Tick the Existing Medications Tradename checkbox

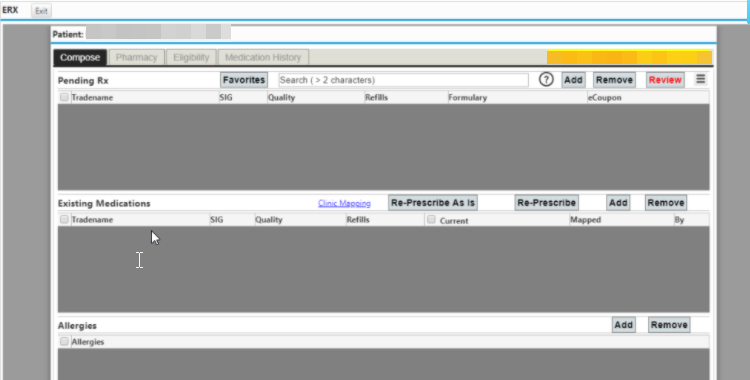pos(64,219)
